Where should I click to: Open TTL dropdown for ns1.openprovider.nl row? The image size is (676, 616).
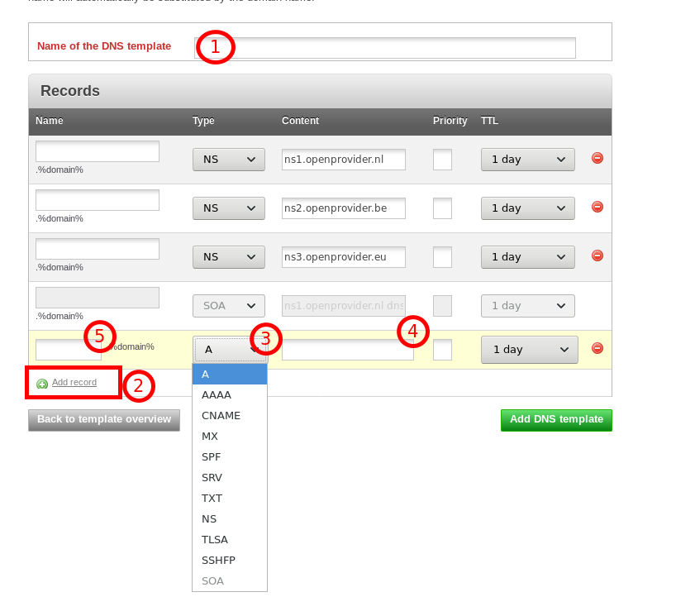(x=528, y=160)
